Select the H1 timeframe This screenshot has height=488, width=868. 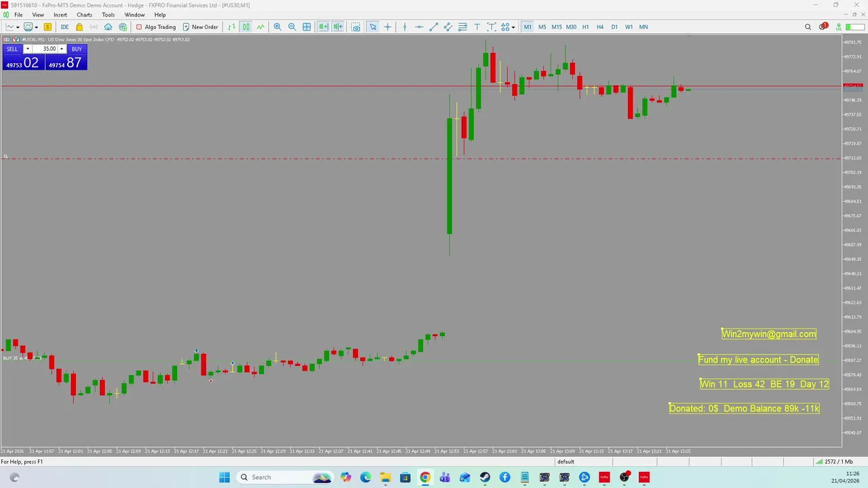(585, 27)
